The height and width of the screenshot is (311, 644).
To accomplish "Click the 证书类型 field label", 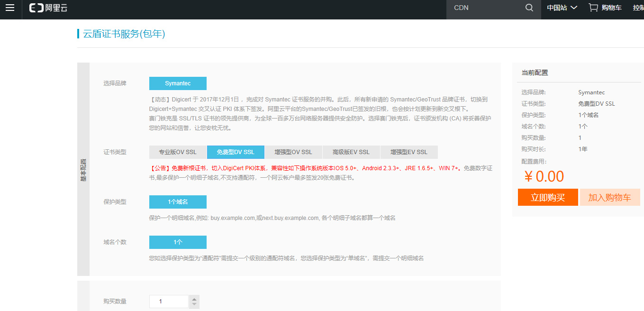I will (x=115, y=152).
